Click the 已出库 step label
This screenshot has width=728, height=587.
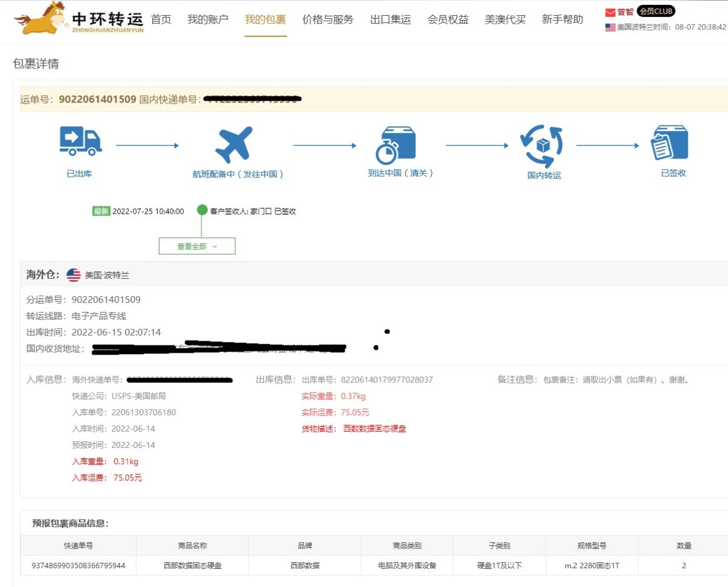point(79,174)
